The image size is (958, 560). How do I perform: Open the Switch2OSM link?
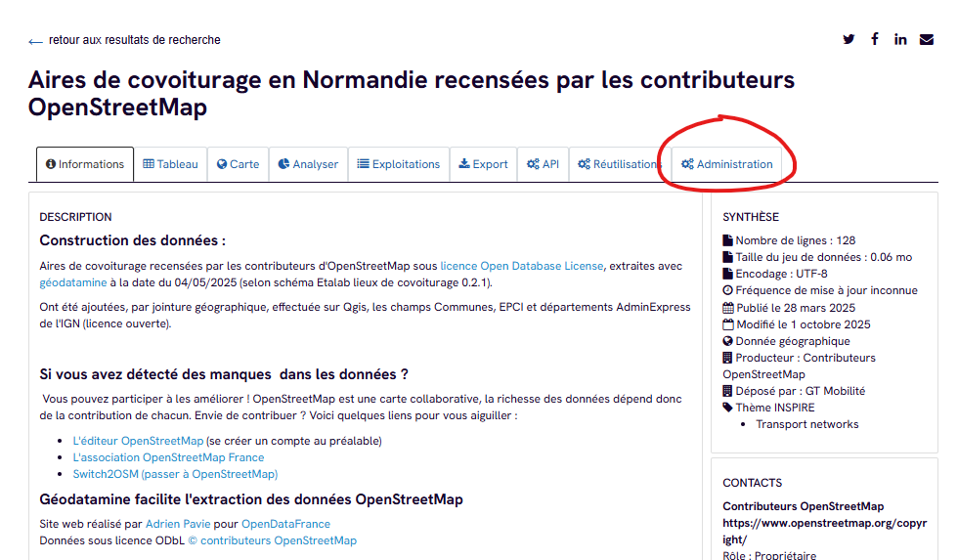[x=175, y=474]
